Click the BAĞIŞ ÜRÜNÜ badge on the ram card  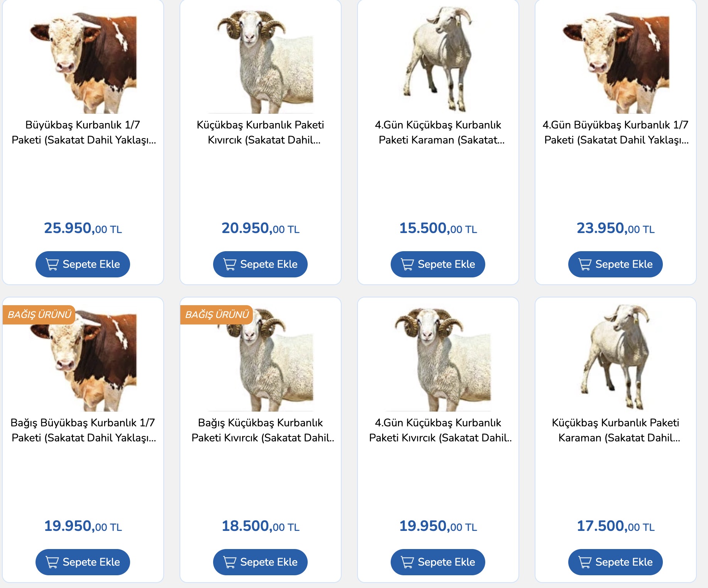pyautogui.click(x=217, y=314)
